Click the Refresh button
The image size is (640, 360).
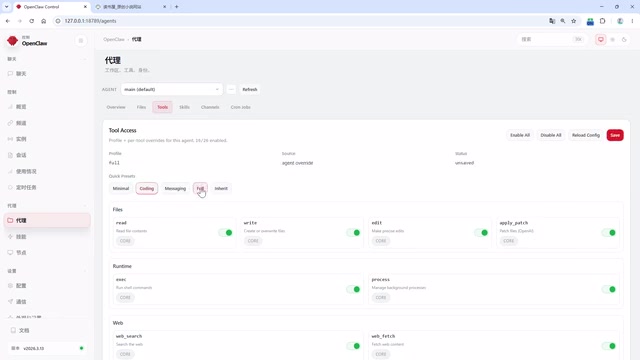point(250,89)
